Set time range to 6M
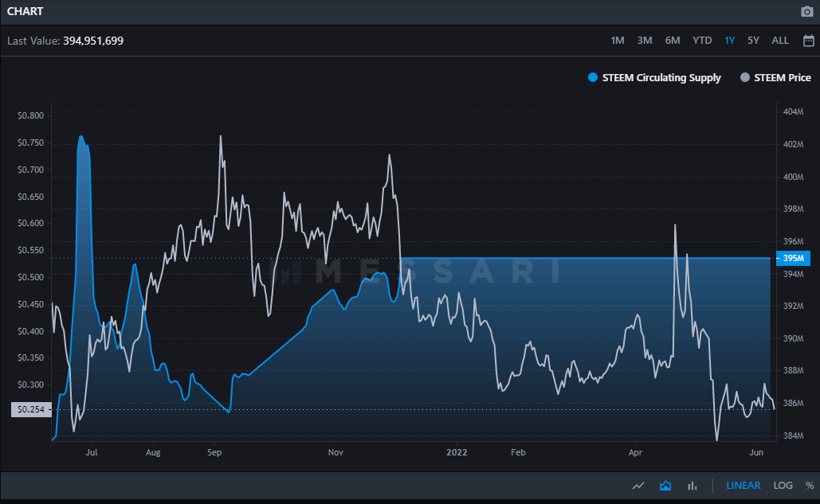Viewport: 820px width, 504px height. (x=673, y=41)
